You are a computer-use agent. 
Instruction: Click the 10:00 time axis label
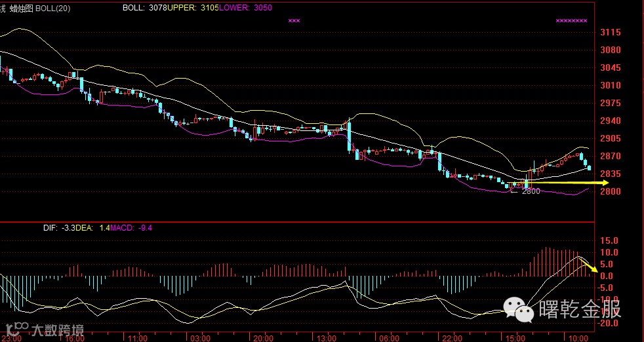pos(578,338)
